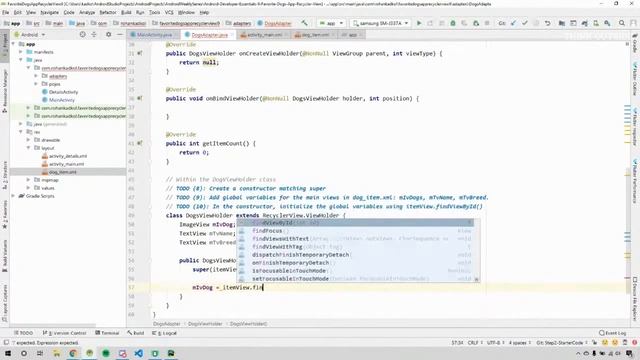Toggle the Build Variants side panel
Image resolution: width=640 pixels, height=360 pixels.
5,257
